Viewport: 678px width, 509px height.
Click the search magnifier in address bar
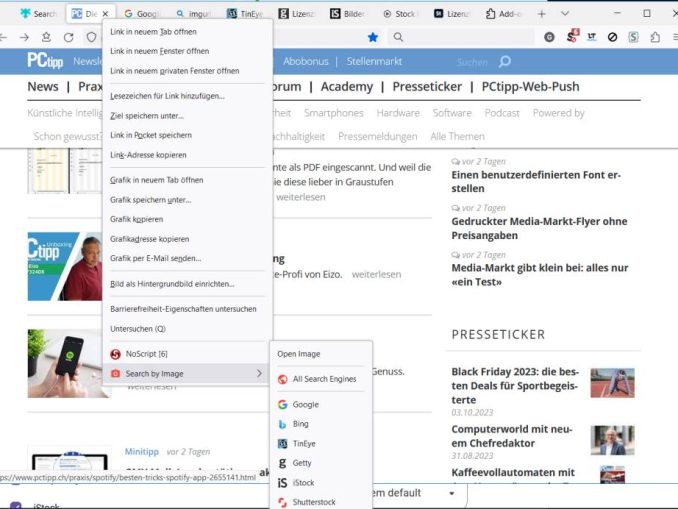[398, 38]
